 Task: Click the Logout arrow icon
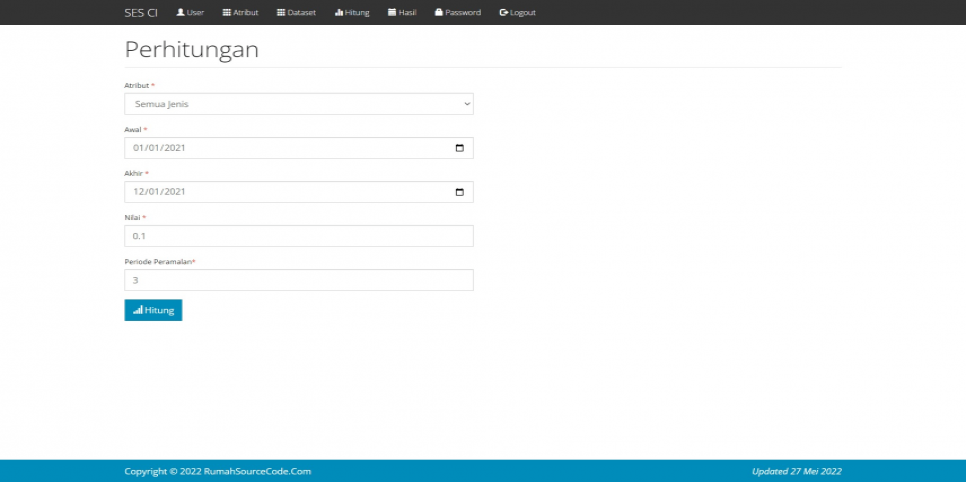(504, 13)
